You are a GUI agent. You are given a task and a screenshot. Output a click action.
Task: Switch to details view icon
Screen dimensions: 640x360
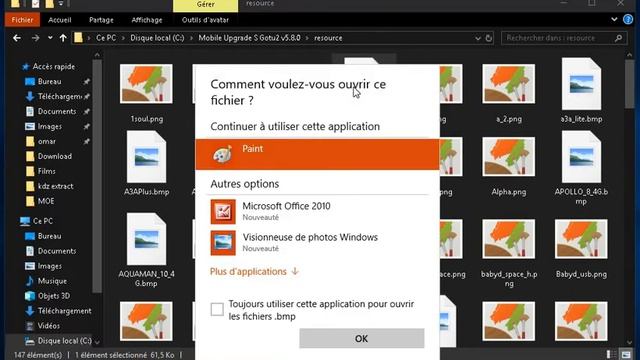click(611, 354)
